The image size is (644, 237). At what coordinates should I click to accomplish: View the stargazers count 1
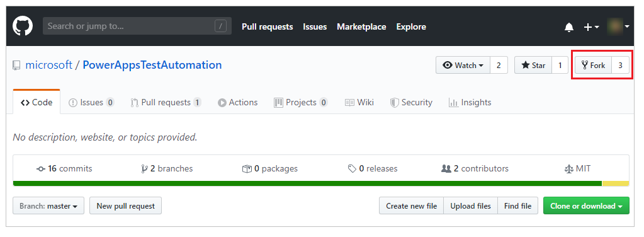point(560,66)
